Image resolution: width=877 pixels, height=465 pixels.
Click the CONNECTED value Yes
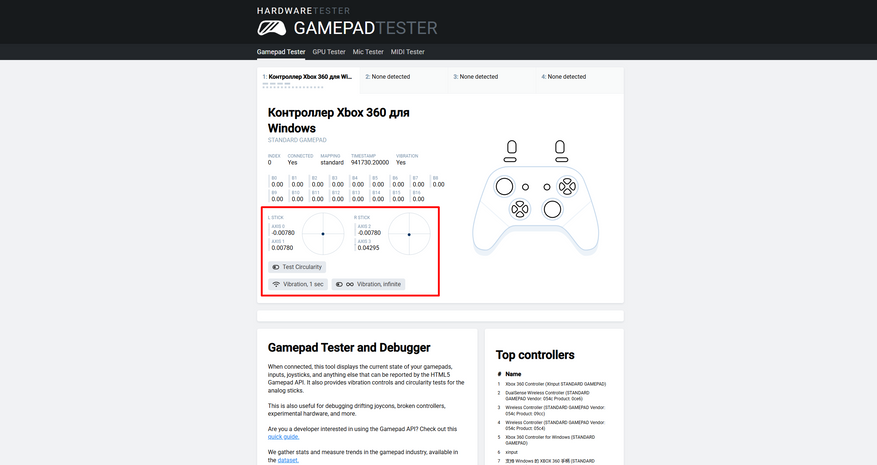(293, 162)
